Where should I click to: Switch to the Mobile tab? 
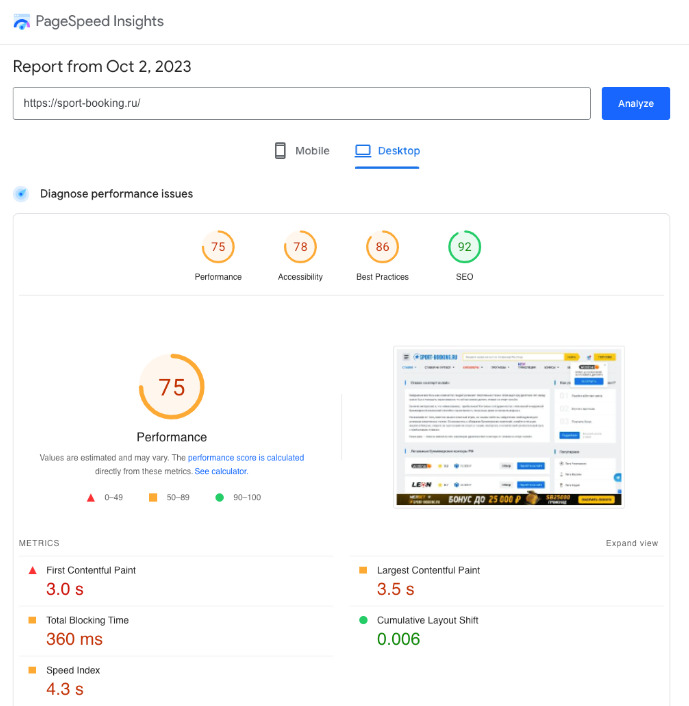(x=302, y=151)
